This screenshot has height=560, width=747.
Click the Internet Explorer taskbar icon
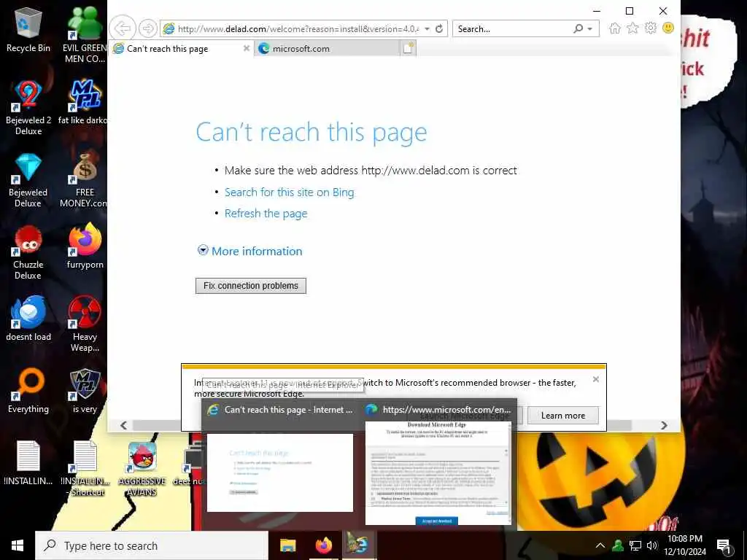pyautogui.click(x=359, y=545)
